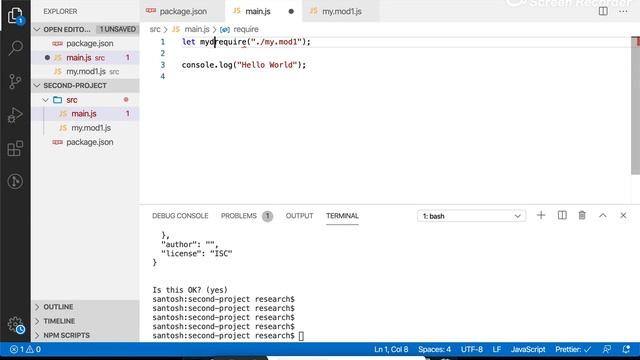Open the Extensions view
The width and height of the screenshot is (640, 360).
pos(15,148)
